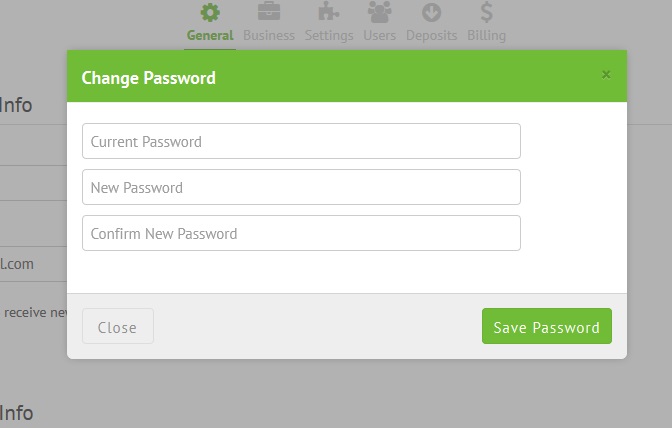Select the Confirm New Password field
Screen dimensions: 672x428
(301, 233)
